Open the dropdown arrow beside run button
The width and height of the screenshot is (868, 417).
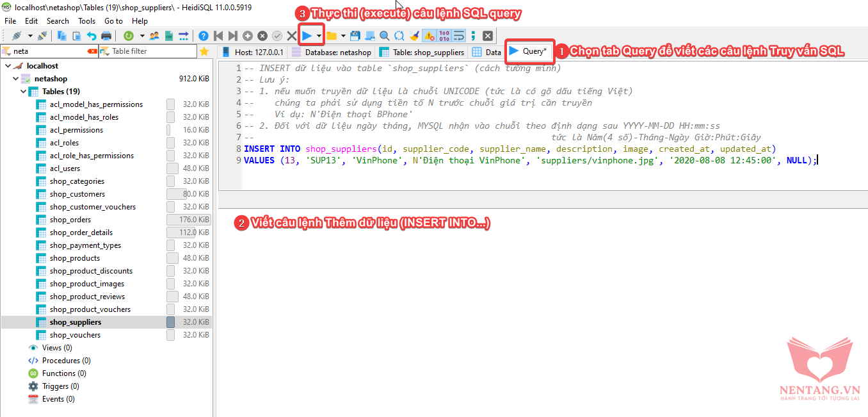pyautogui.click(x=319, y=36)
